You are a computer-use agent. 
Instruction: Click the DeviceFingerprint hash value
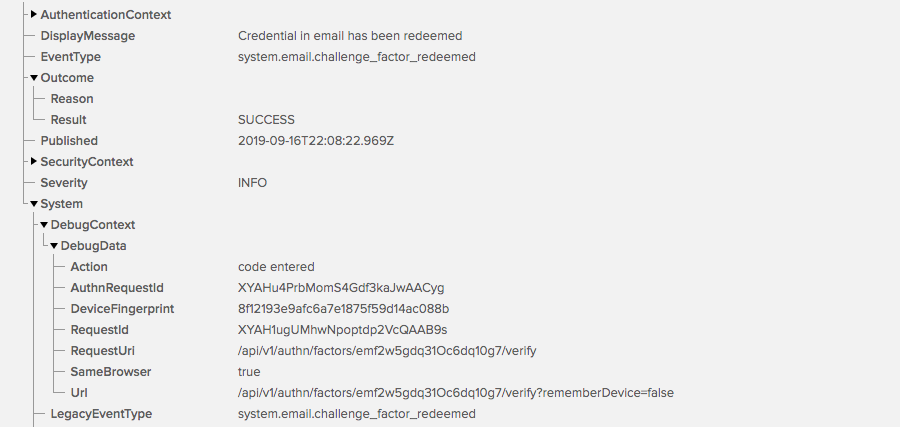343,309
